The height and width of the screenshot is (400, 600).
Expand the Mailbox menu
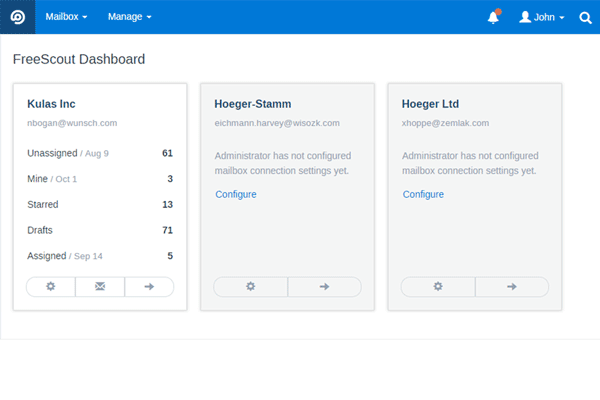pyautogui.click(x=66, y=17)
